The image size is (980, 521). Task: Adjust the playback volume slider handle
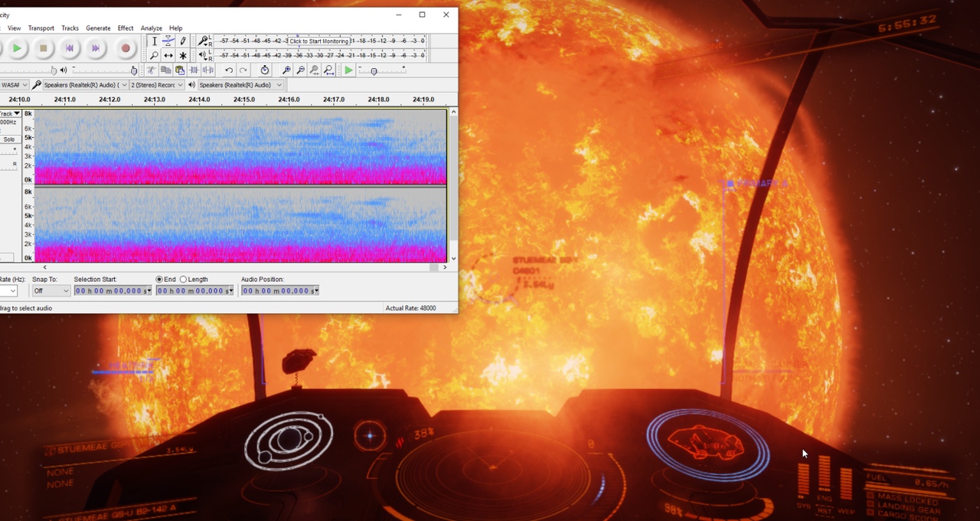point(134,70)
